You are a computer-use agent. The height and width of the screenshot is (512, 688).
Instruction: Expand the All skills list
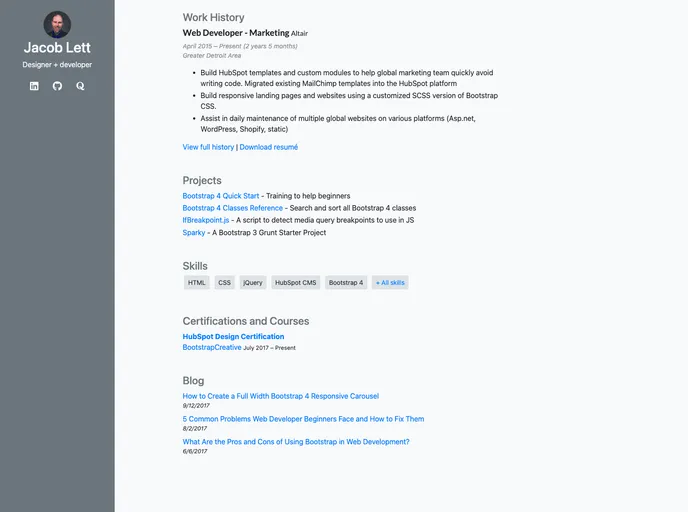click(x=390, y=283)
